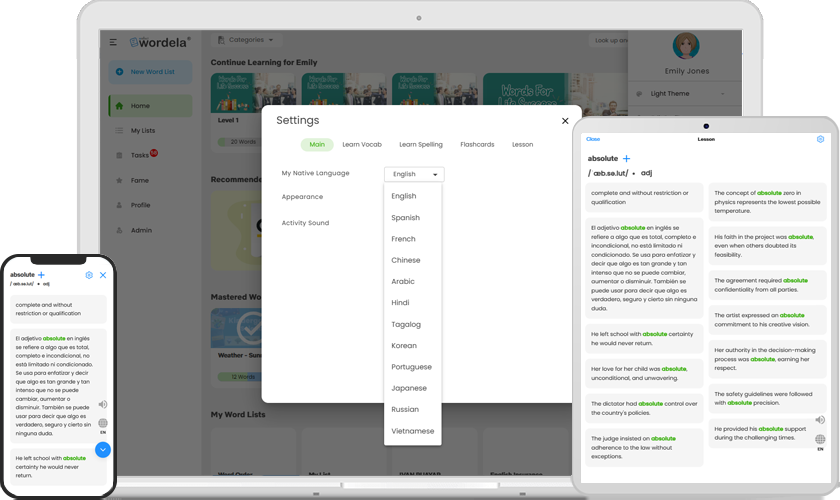Open Home in the sidebar

tap(151, 106)
